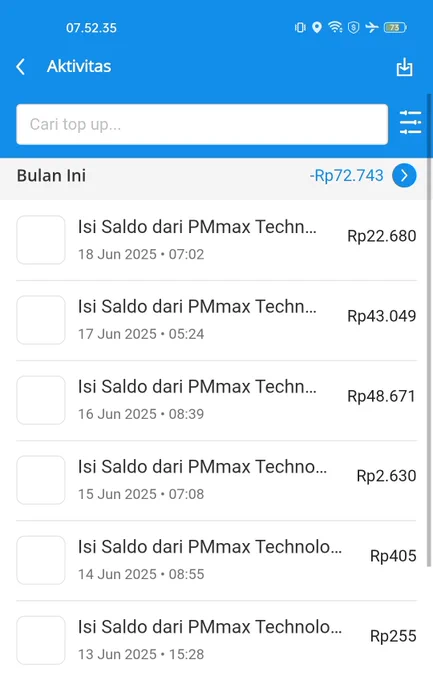
Task: Tap the back arrow beside Aktivitas
Action: click(x=20, y=67)
